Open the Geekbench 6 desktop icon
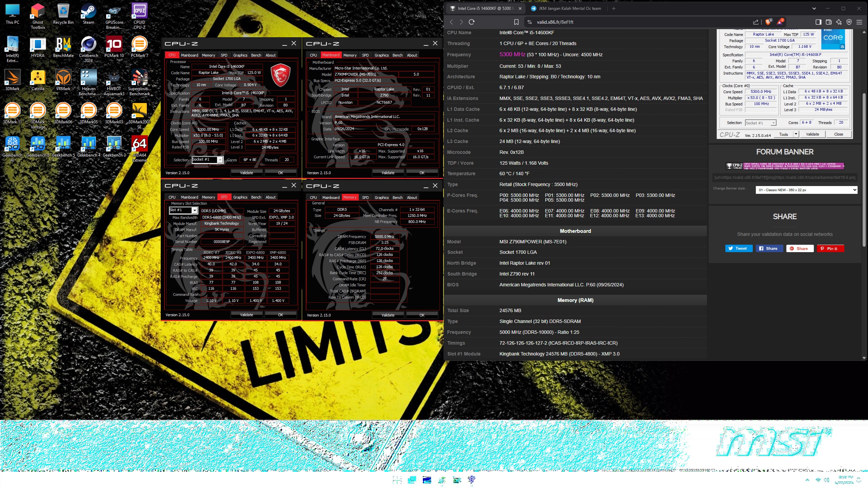 [38, 147]
